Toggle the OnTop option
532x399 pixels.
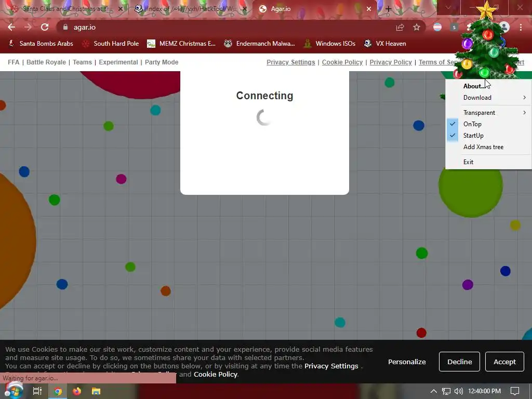click(x=488, y=124)
